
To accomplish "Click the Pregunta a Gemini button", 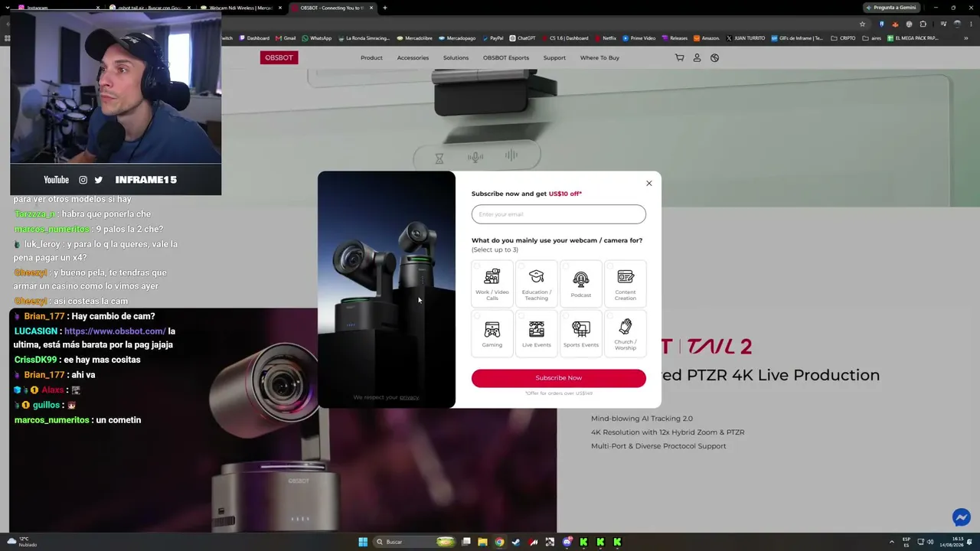I will (891, 8).
